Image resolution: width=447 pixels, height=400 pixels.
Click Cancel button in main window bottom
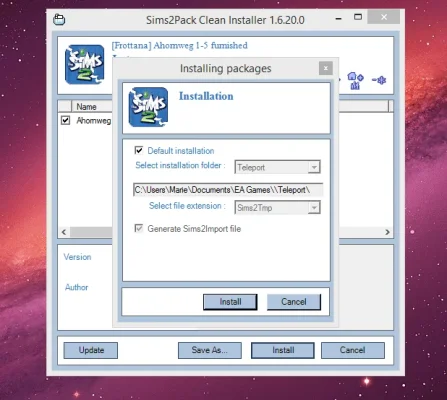(353, 350)
